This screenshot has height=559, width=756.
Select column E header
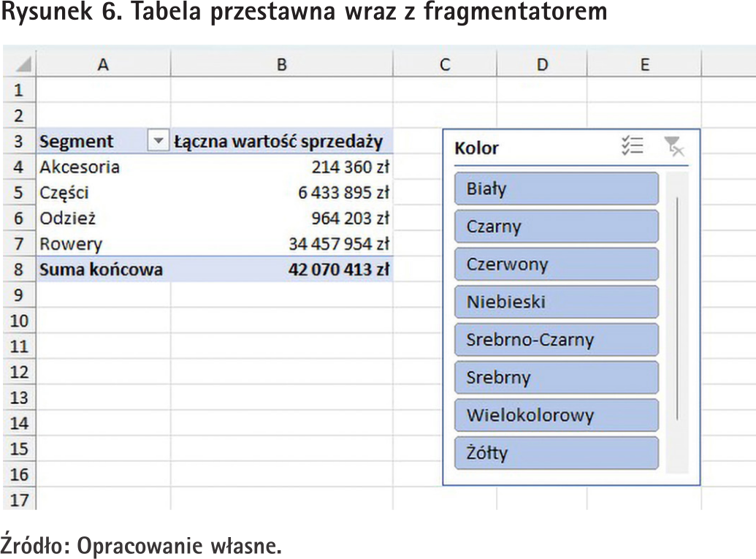(x=644, y=64)
